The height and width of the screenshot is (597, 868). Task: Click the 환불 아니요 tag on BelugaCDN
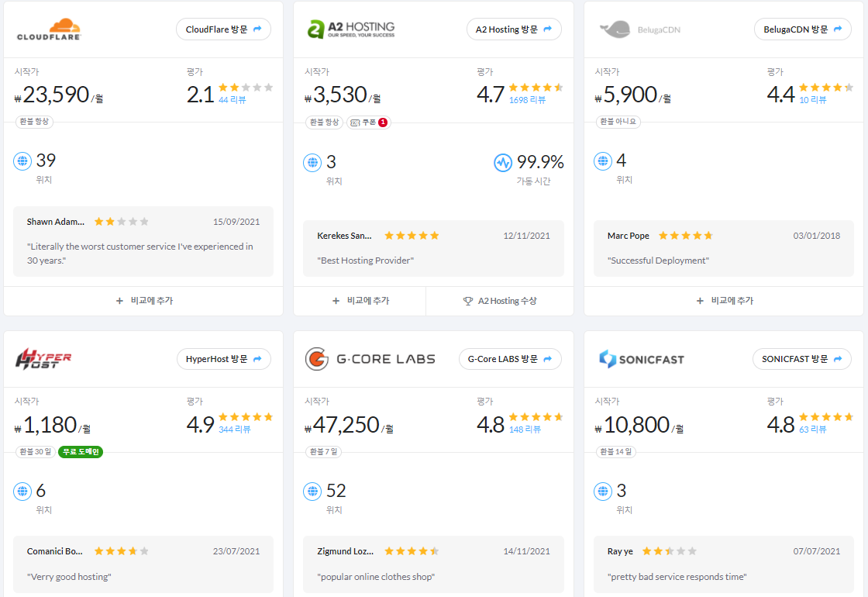[618, 122]
